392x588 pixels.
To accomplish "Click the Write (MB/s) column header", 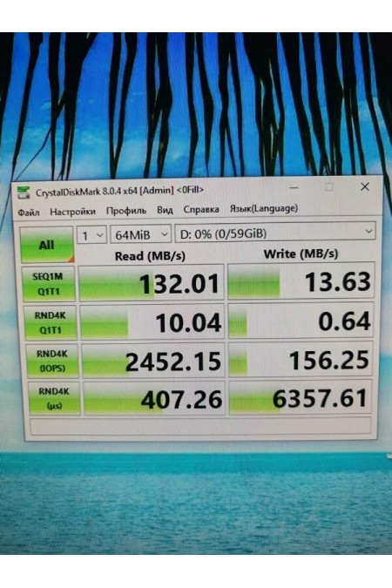I will (x=301, y=253).
